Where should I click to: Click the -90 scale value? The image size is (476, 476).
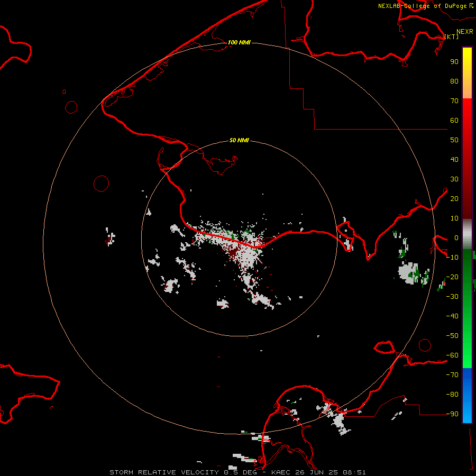452,414
